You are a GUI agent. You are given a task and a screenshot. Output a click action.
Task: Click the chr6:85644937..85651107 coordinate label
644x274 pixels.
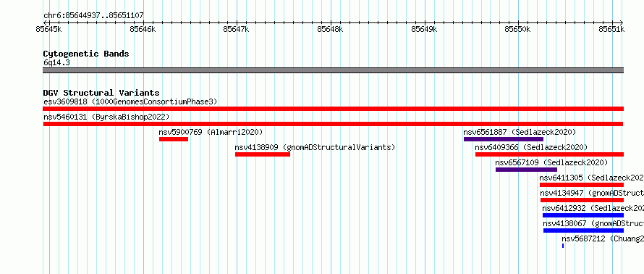point(93,16)
